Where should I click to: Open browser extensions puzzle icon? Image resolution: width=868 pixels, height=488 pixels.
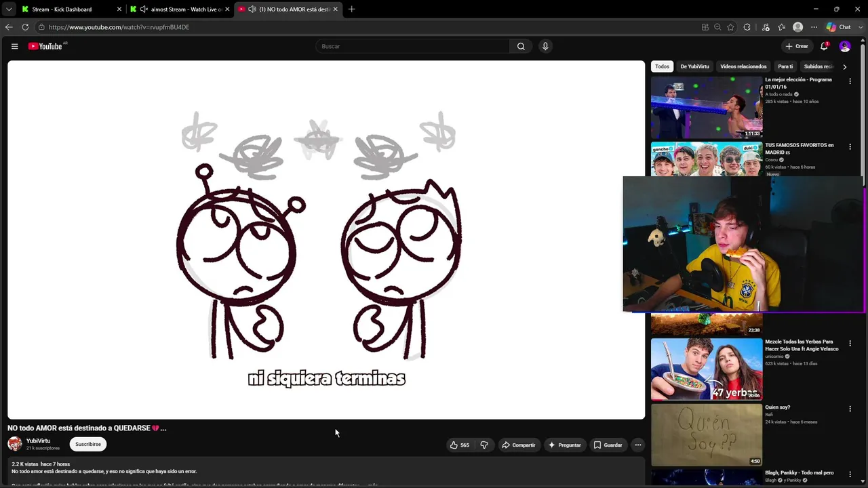coord(747,27)
